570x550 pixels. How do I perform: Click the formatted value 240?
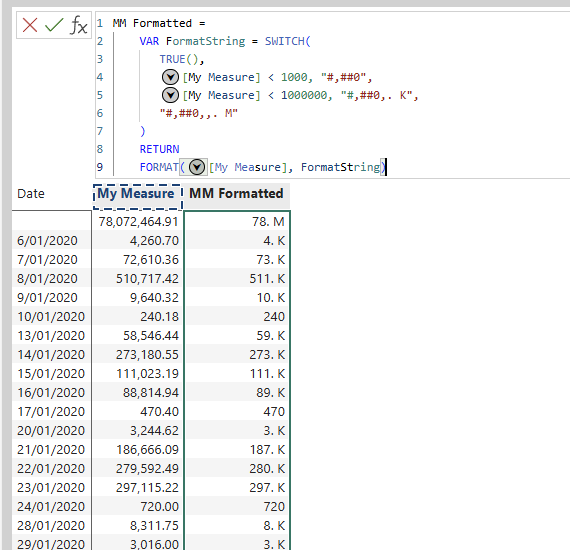(x=274, y=316)
